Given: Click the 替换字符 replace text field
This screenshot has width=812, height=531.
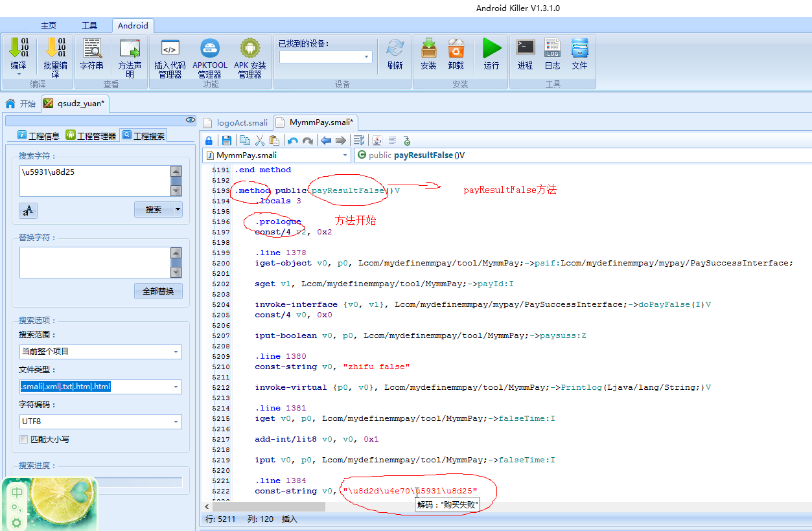Looking at the screenshot, I should (x=95, y=262).
